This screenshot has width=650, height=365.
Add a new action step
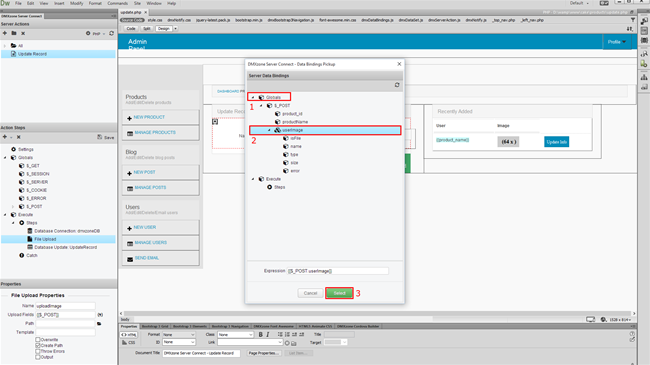(x=5, y=137)
